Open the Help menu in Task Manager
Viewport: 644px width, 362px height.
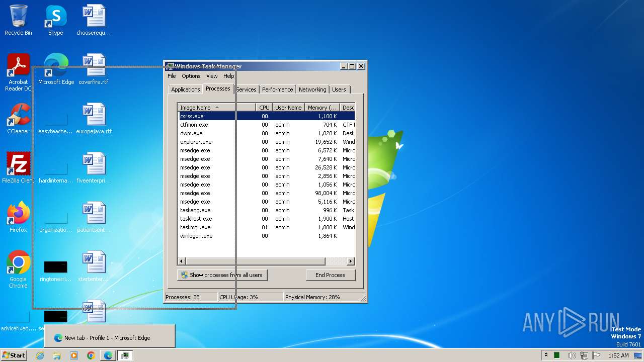pyautogui.click(x=228, y=76)
